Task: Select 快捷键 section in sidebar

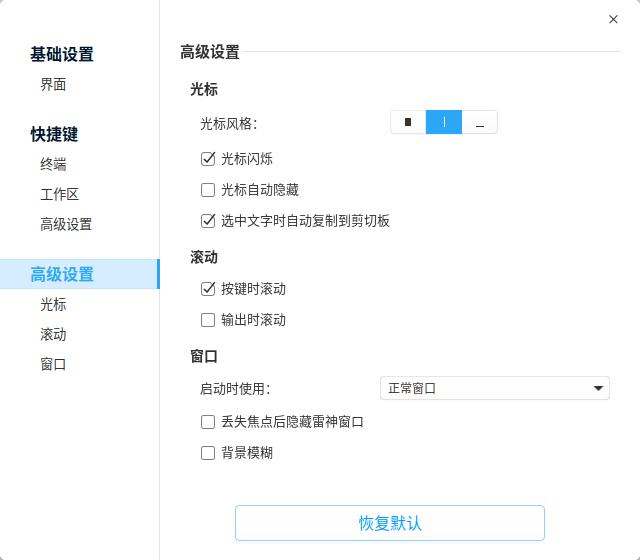Action: [x=54, y=134]
